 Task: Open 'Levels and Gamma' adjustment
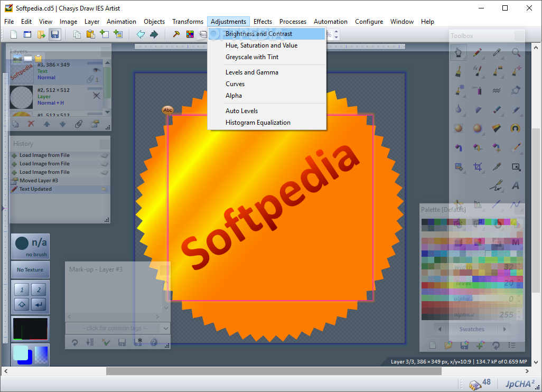pos(266,72)
